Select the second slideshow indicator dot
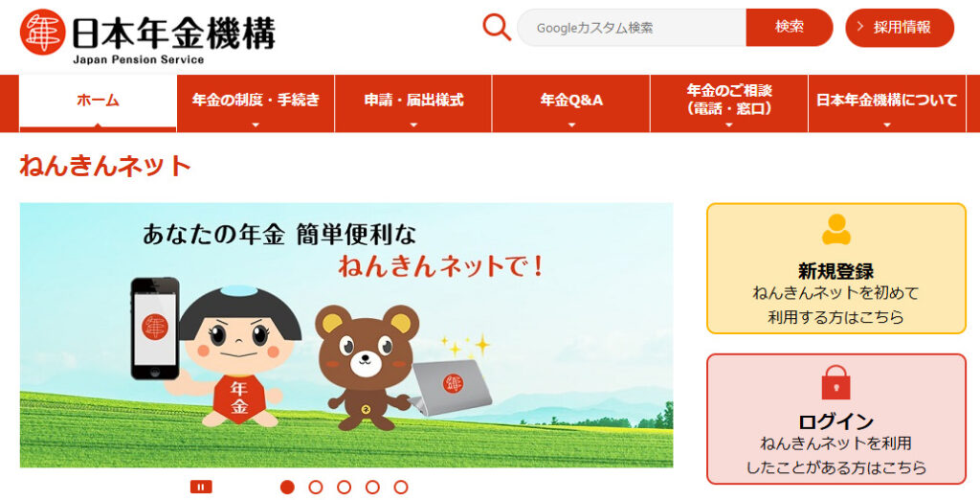 coord(316,487)
